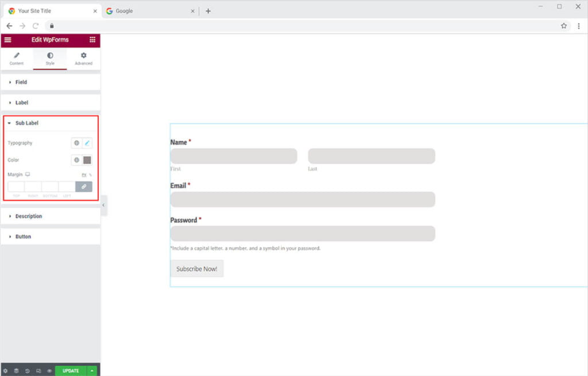Open responsive mode icon in bottom bar
The image size is (588, 376).
[38, 371]
